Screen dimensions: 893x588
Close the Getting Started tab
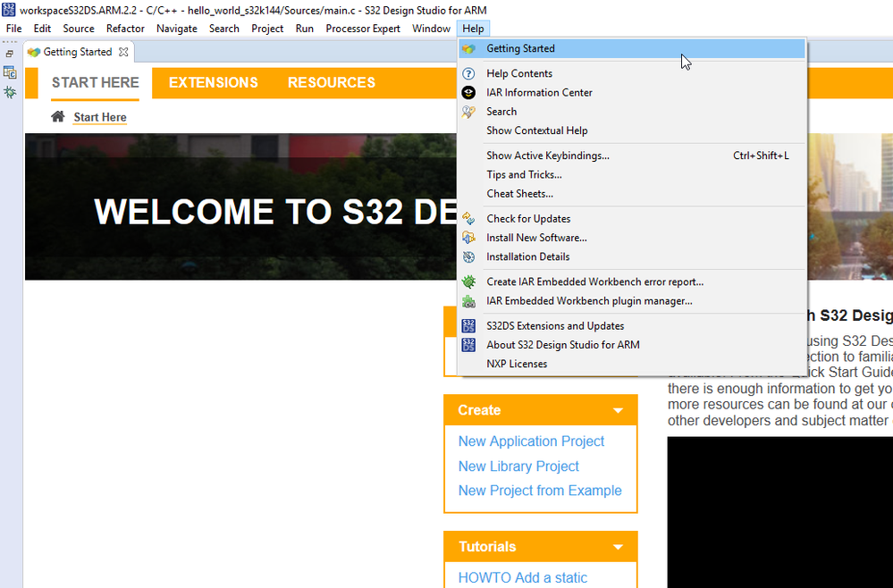click(123, 52)
